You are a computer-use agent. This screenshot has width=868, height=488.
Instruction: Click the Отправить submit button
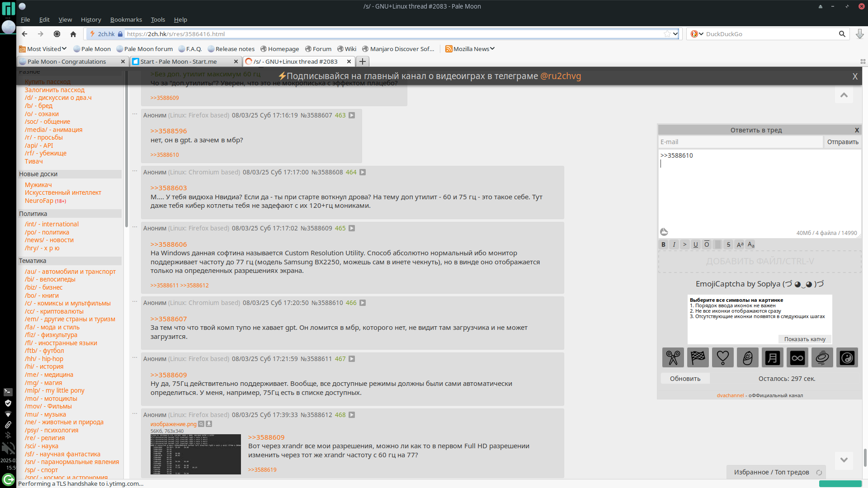[x=843, y=142]
